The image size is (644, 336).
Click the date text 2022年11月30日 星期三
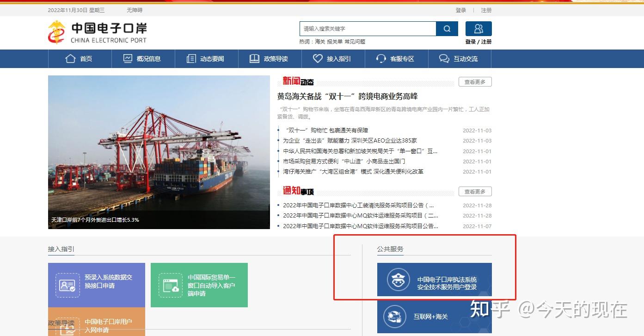tap(76, 10)
